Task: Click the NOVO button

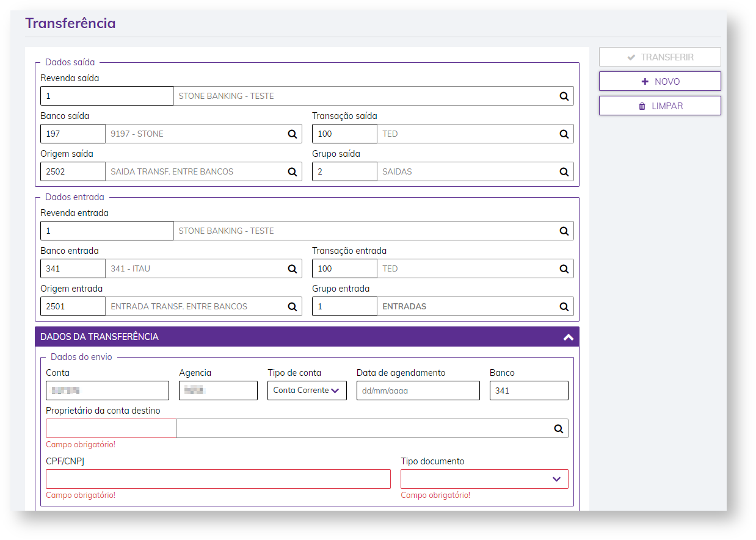Action: pos(660,81)
